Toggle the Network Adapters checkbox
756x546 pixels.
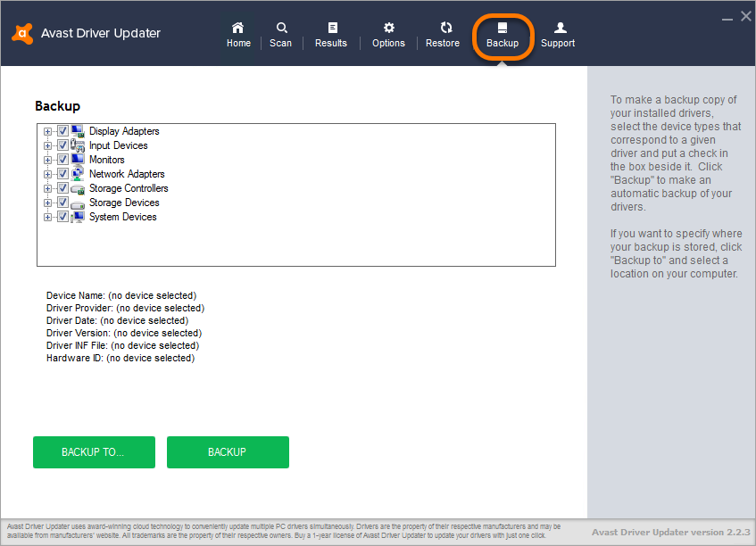(62, 173)
